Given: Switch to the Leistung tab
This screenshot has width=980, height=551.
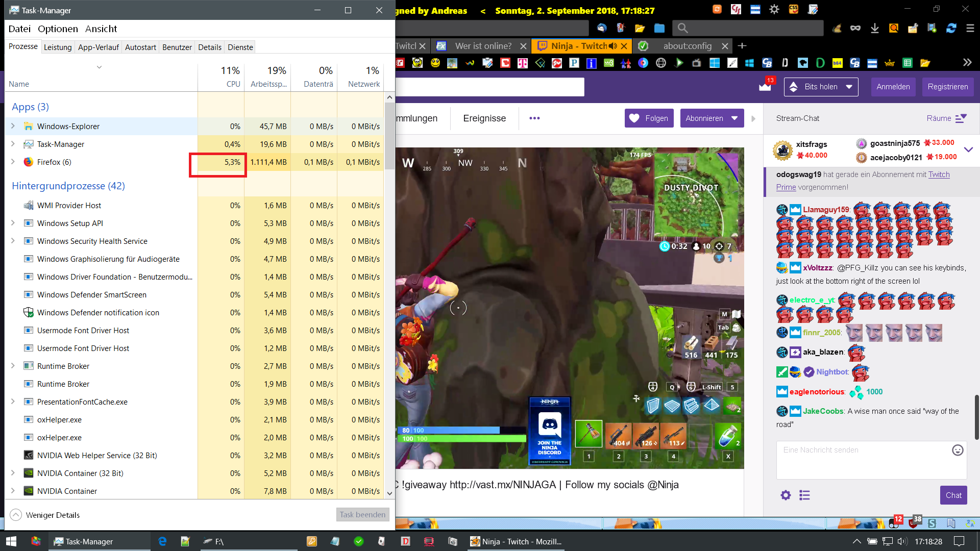Looking at the screenshot, I should [x=58, y=47].
